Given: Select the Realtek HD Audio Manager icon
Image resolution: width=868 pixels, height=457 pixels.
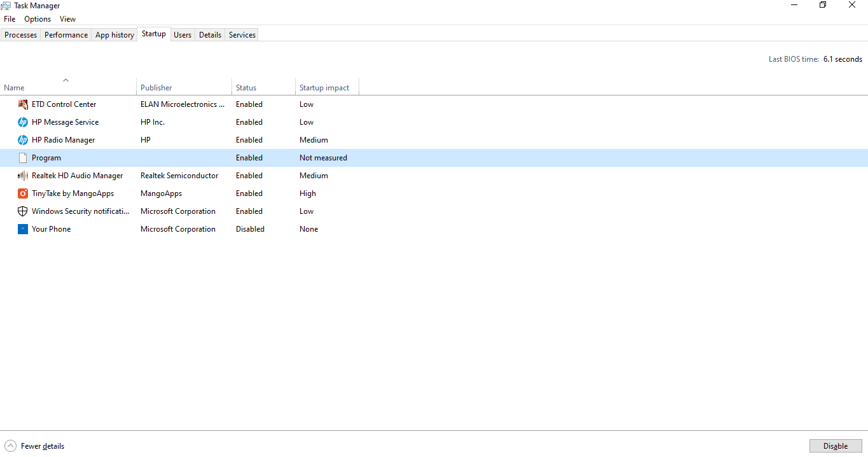Looking at the screenshot, I should pos(23,175).
